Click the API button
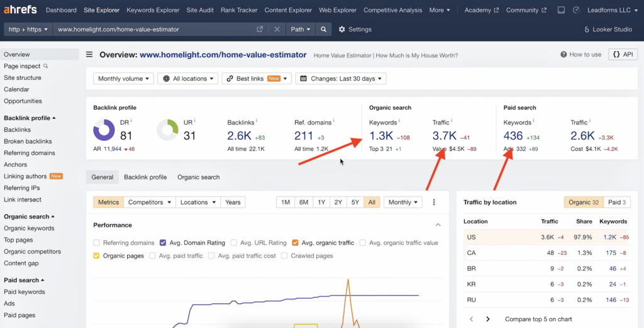 tap(623, 54)
